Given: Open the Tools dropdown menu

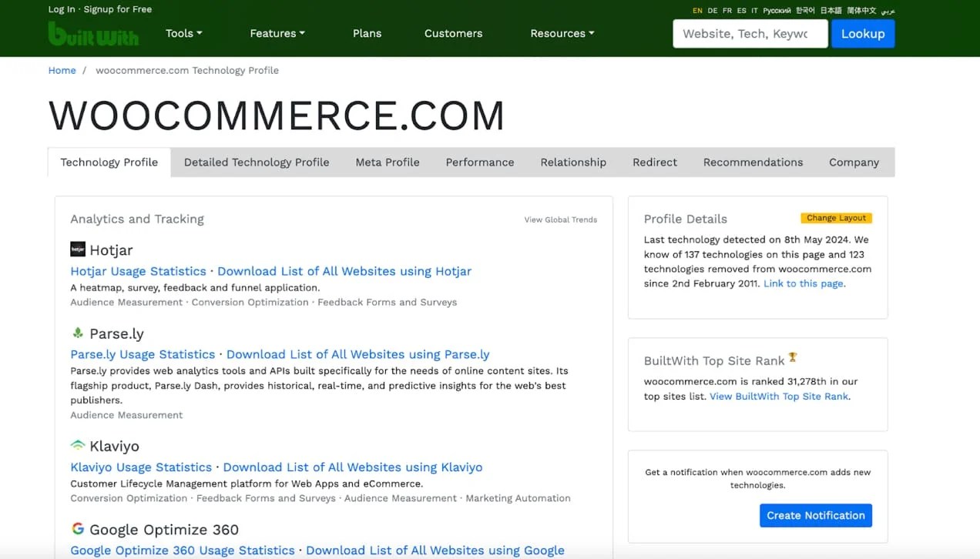Looking at the screenshot, I should 184,33.
